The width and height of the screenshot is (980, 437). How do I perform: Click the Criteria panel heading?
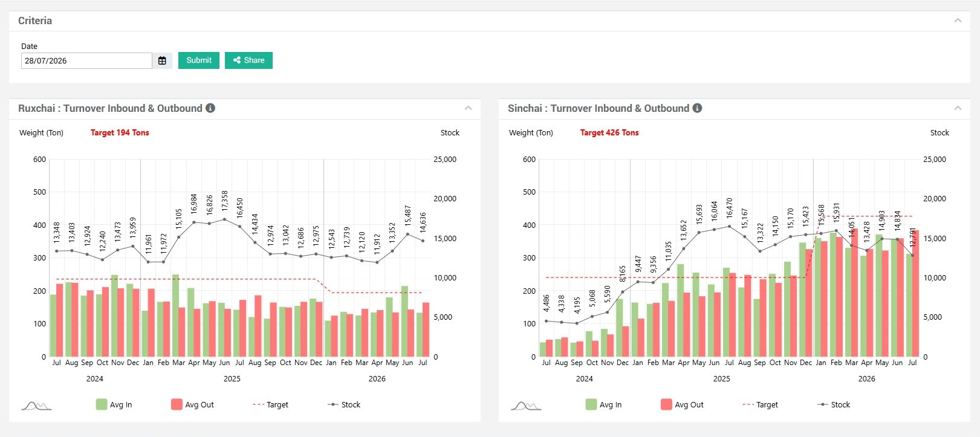pyautogui.click(x=35, y=21)
